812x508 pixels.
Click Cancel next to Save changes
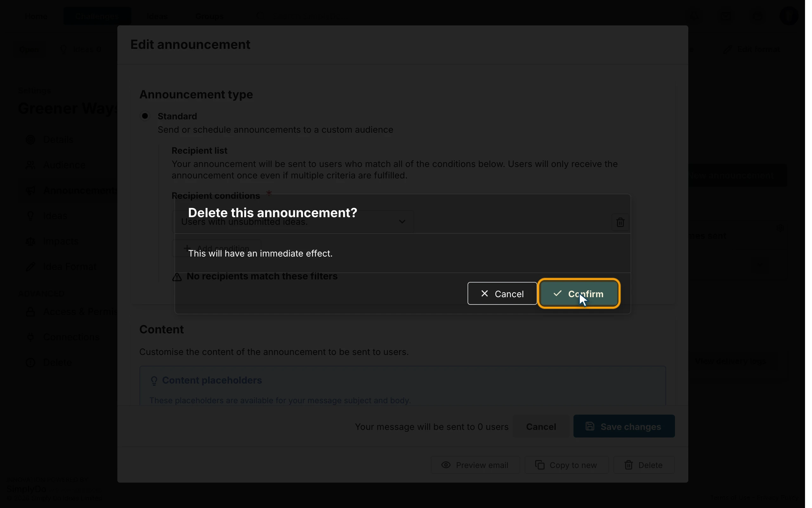(x=541, y=426)
